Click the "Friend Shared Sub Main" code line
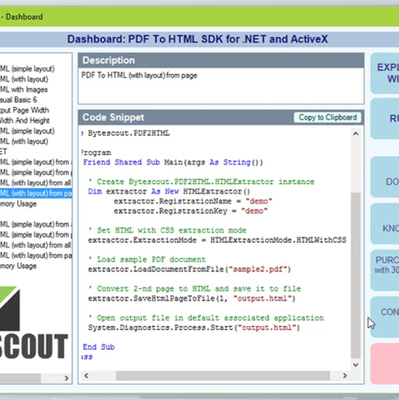This screenshot has height=400, width=399. tap(173, 162)
